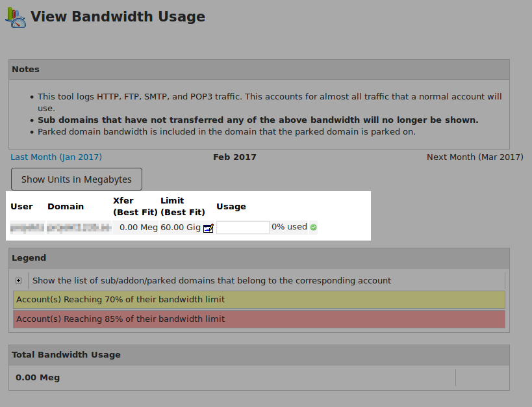
Task: Click the edit bandwidth limit pencil icon
Action: pos(208,228)
